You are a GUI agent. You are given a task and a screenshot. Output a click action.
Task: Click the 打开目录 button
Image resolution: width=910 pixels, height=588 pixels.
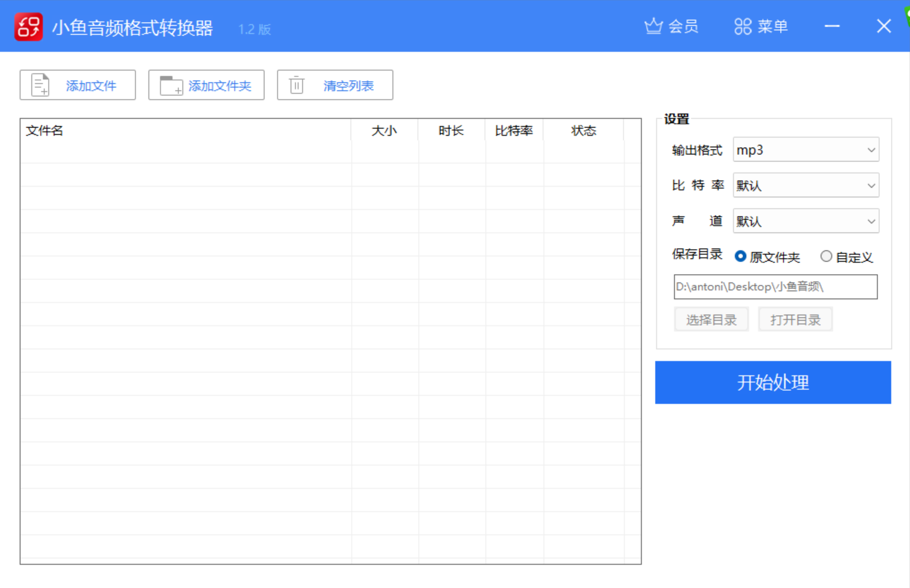tap(795, 319)
